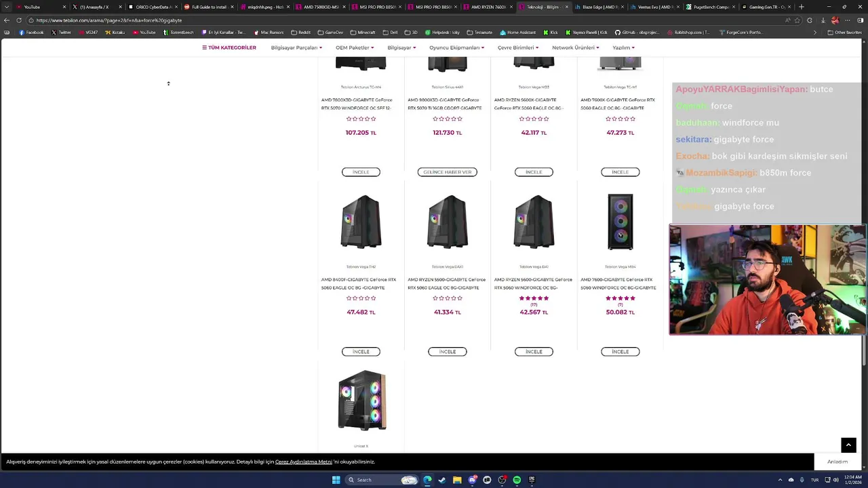Reload the page with the refresh icon

[18, 20]
